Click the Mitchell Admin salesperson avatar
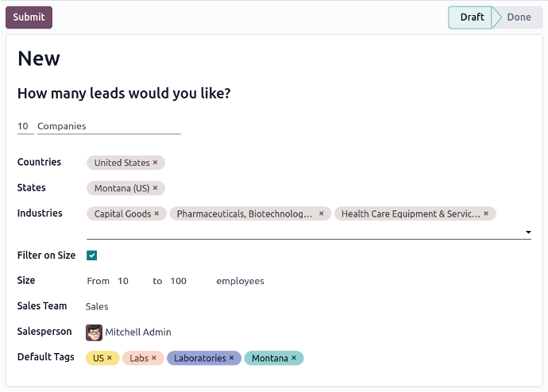548x392 pixels. [94, 332]
